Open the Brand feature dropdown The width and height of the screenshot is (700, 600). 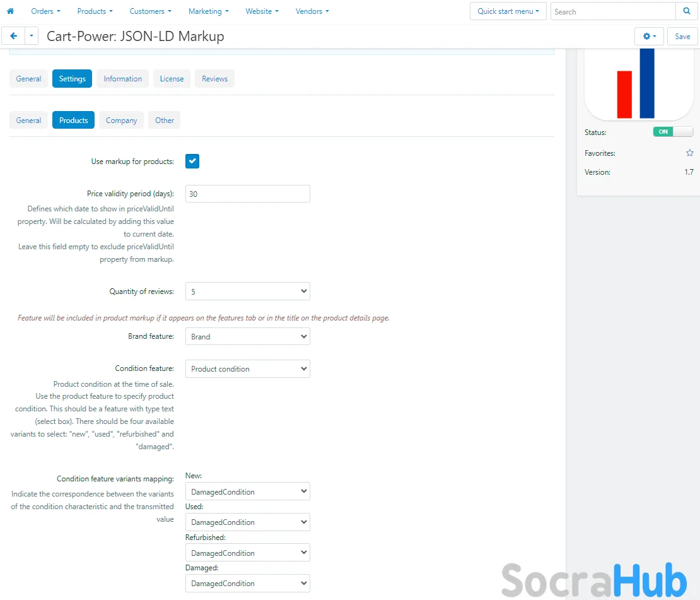coord(248,336)
